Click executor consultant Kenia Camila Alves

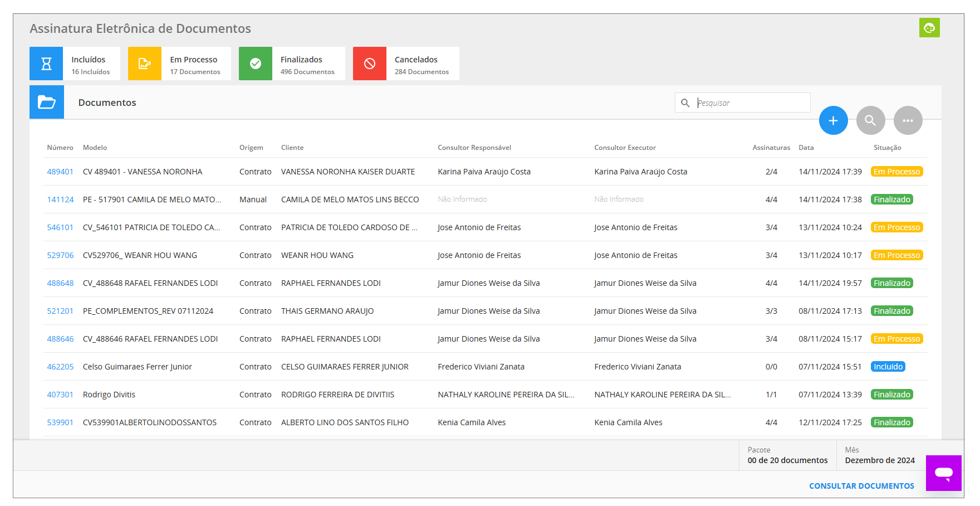point(628,422)
